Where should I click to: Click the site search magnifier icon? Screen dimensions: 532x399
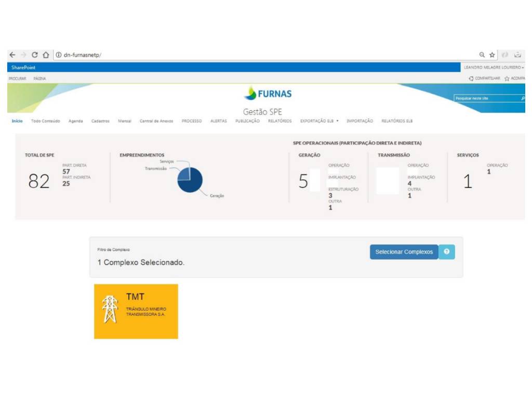[x=523, y=98]
